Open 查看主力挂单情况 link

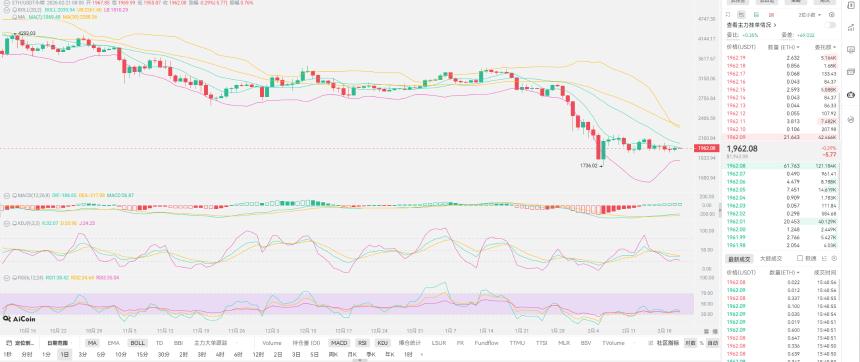pyautogui.click(x=751, y=25)
